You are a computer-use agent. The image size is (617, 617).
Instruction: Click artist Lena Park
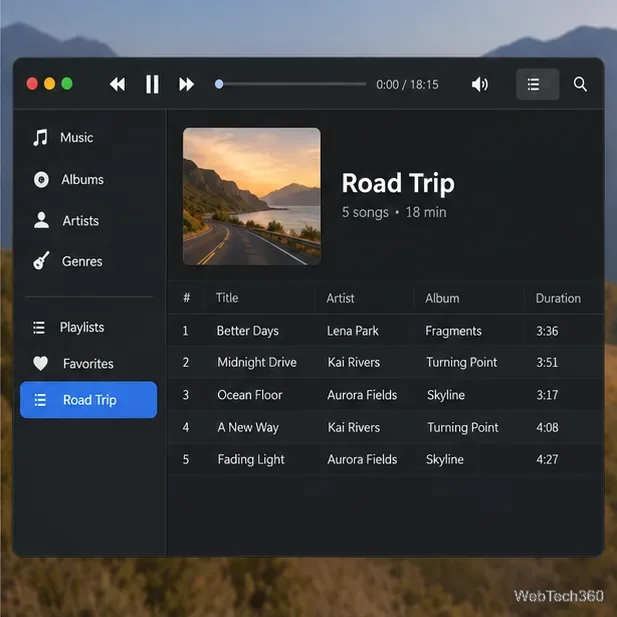click(x=353, y=331)
